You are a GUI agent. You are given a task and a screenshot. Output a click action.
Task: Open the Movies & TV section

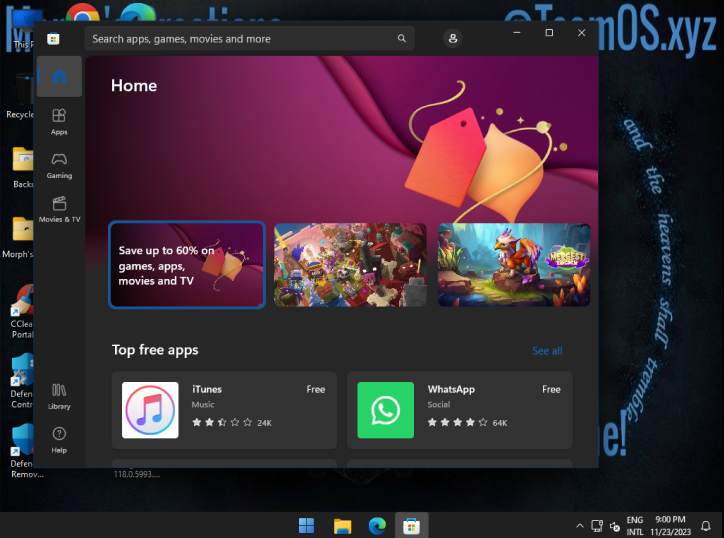[59, 209]
